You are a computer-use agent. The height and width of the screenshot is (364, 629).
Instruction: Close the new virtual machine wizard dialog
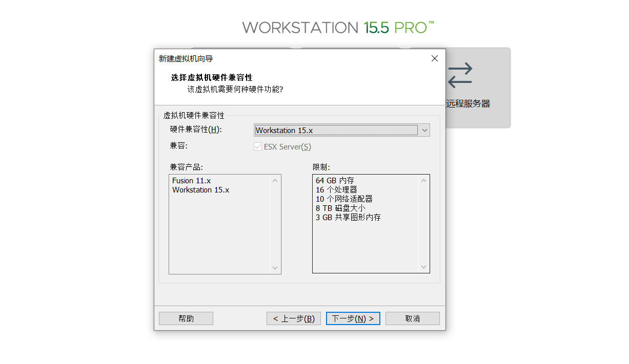435,58
